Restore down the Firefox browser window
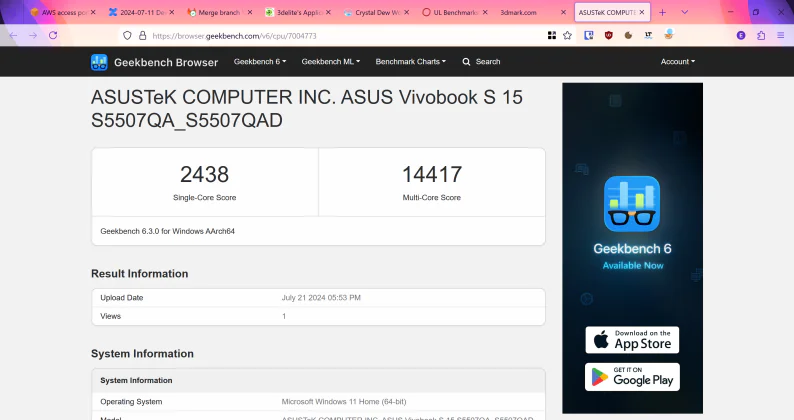 [756, 12]
